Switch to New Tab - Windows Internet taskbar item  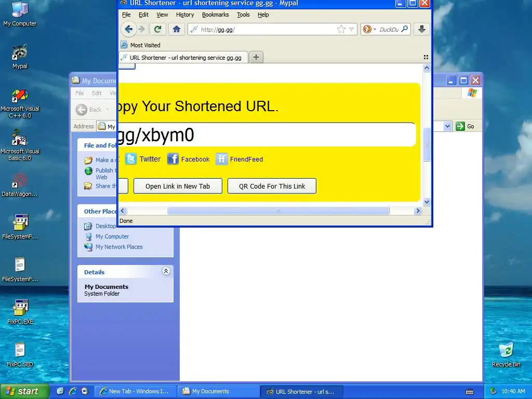[136, 391]
